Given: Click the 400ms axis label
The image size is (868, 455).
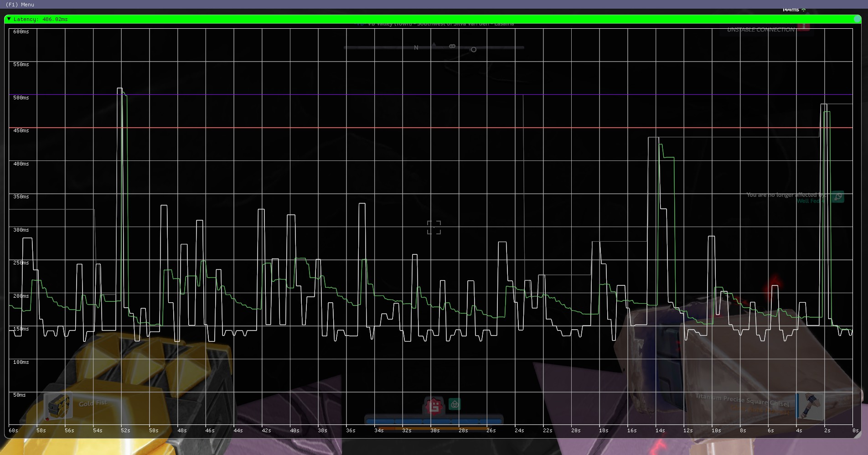Looking at the screenshot, I should click(21, 164).
